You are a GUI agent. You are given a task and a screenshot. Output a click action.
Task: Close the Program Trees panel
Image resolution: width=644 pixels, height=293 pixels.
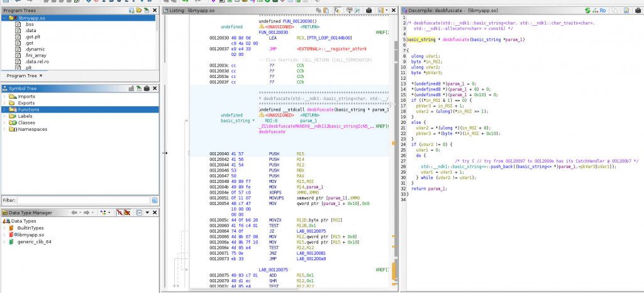tap(155, 11)
